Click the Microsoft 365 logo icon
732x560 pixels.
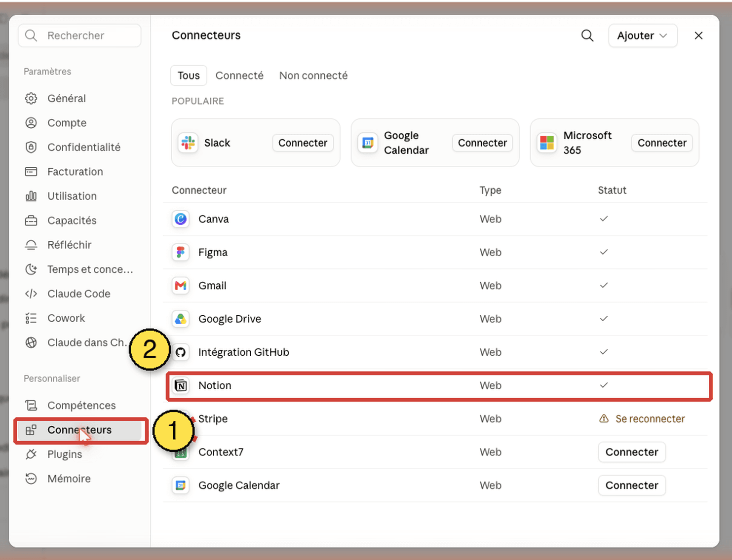547,143
